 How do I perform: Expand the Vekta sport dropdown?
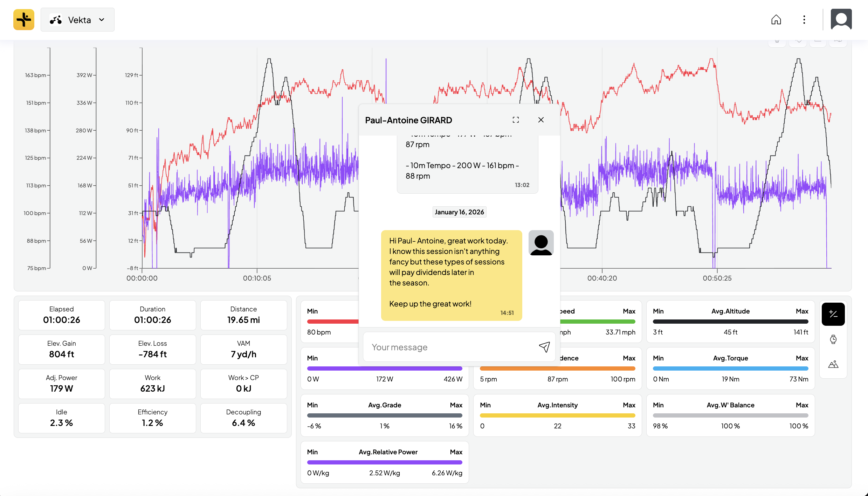point(77,20)
